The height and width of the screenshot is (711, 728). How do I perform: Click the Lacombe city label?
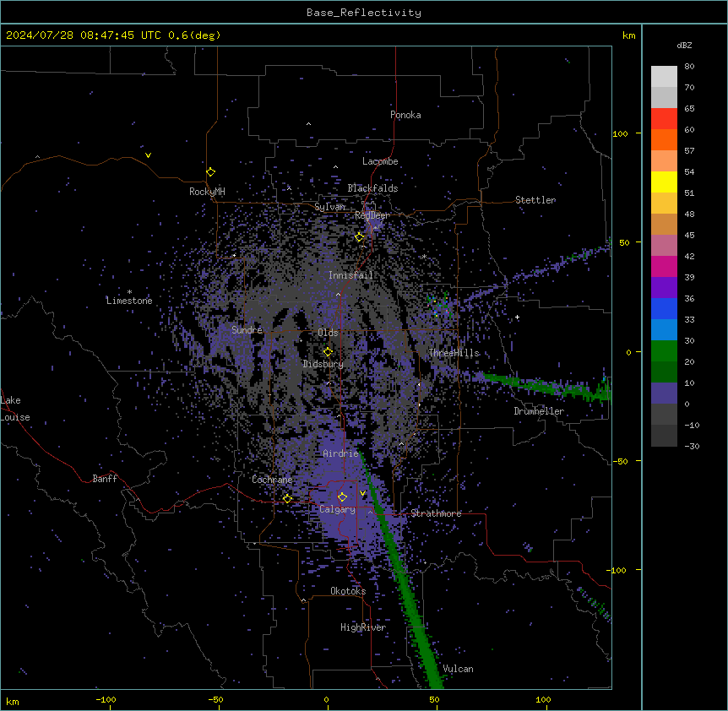380,161
